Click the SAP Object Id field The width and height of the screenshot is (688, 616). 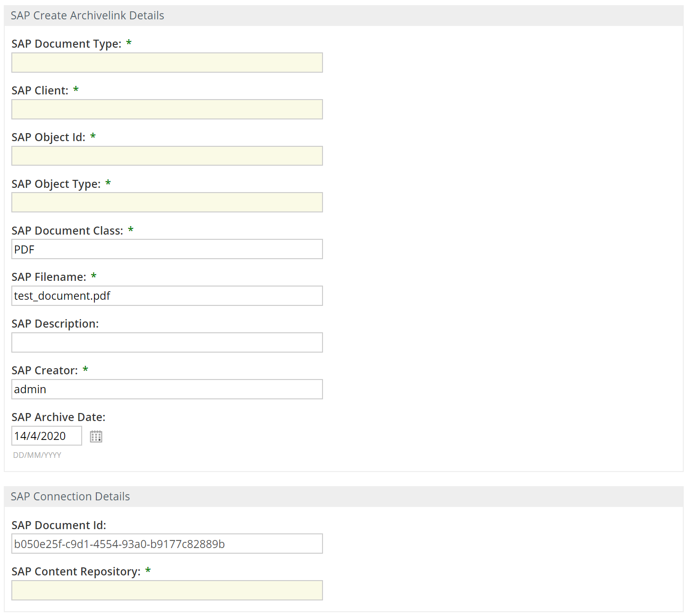click(x=167, y=156)
